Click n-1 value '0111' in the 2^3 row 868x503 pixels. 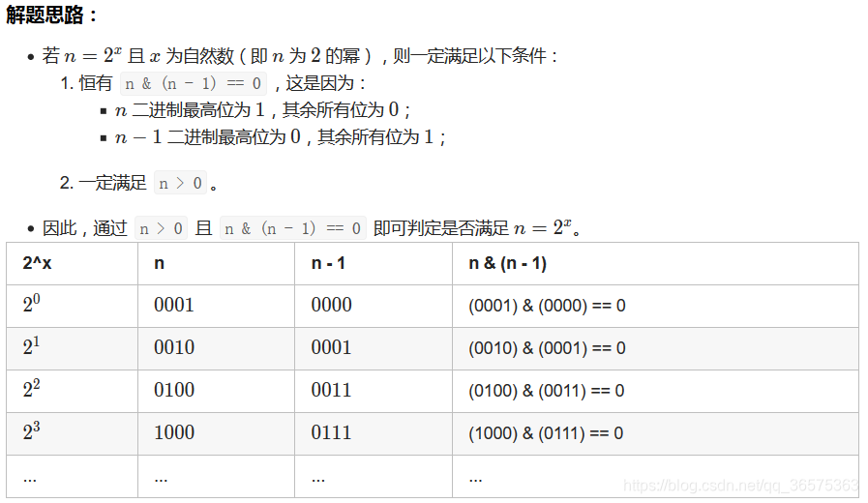pyautogui.click(x=332, y=432)
